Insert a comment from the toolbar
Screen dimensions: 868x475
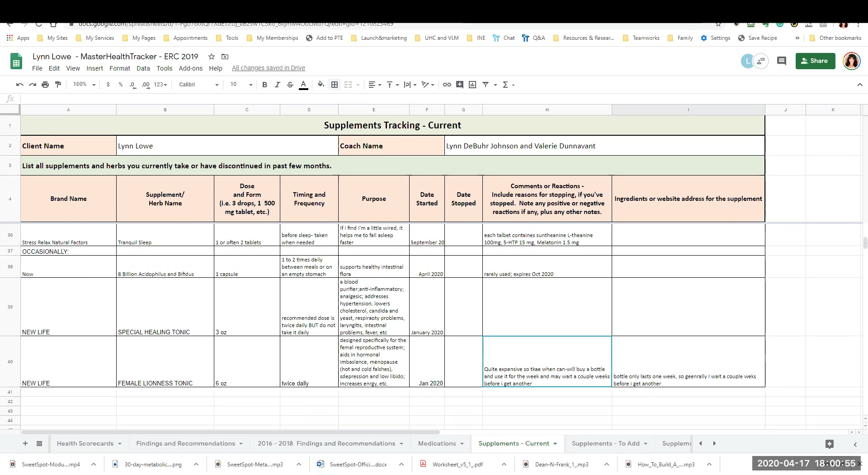tap(460, 85)
